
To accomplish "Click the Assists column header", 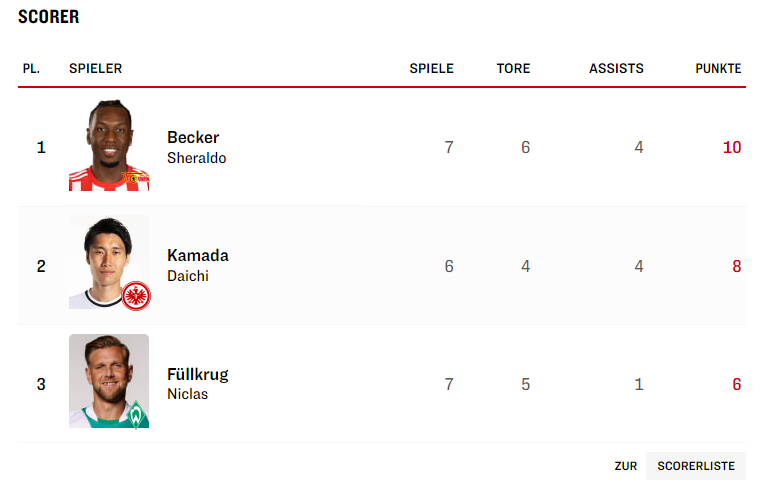I will 616,69.
